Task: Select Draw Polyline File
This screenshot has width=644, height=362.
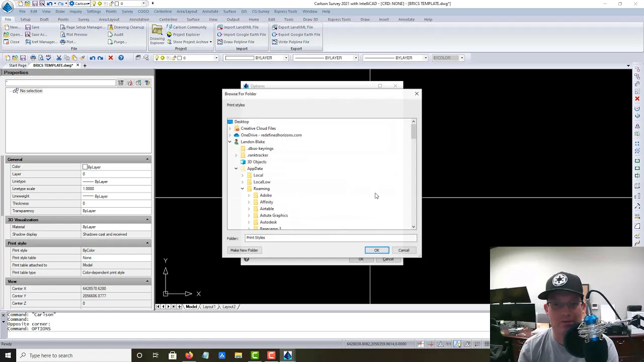Action: click(x=235, y=42)
